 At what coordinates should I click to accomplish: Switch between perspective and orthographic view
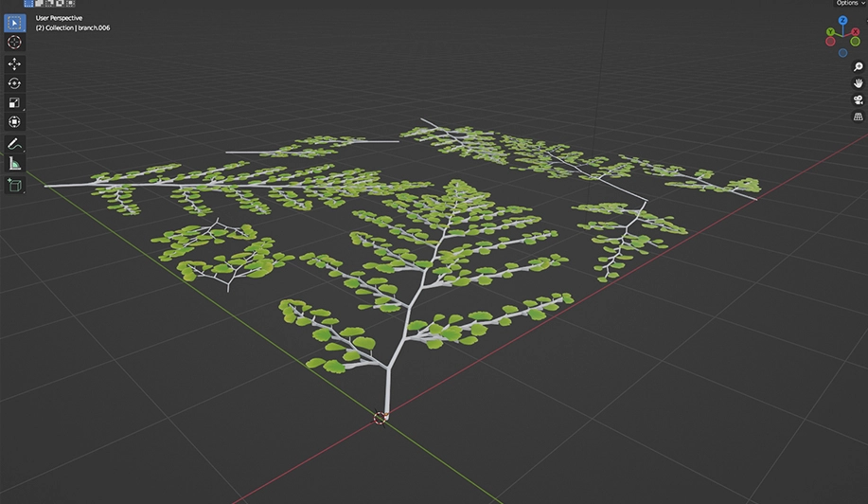pos(858,116)
